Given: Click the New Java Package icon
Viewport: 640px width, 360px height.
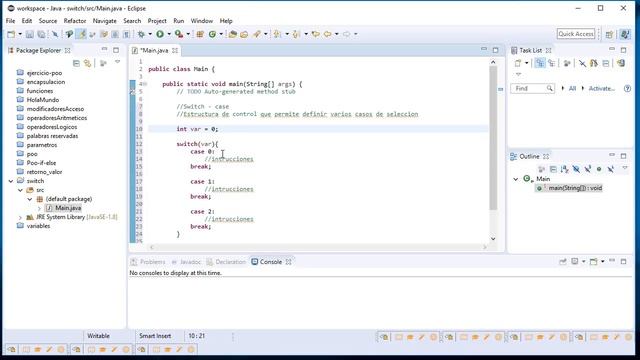Looking at the screenshot, I should [200, 34].
